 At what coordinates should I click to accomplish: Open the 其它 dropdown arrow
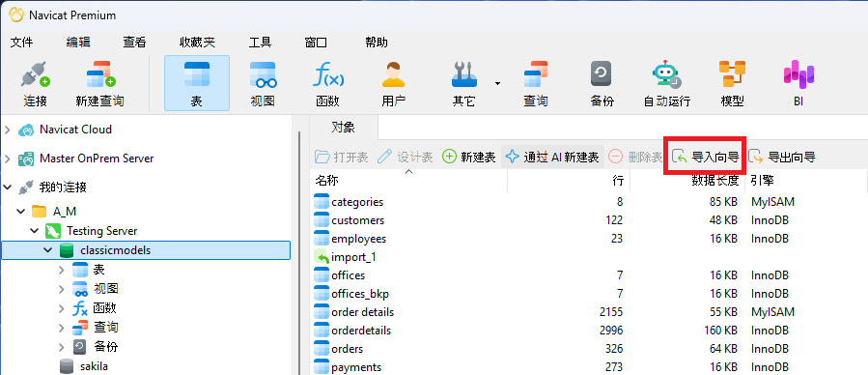[x=497, y=84]
